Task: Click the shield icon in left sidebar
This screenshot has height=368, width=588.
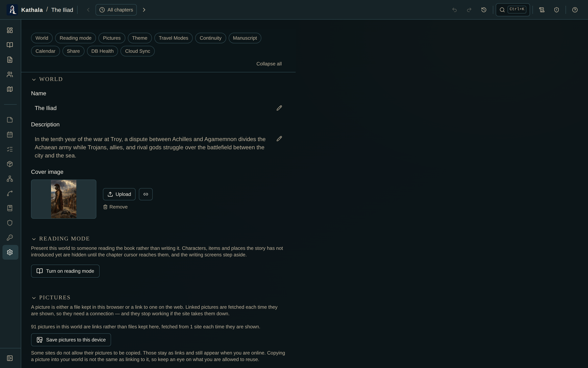Action: tap(10, 223)
